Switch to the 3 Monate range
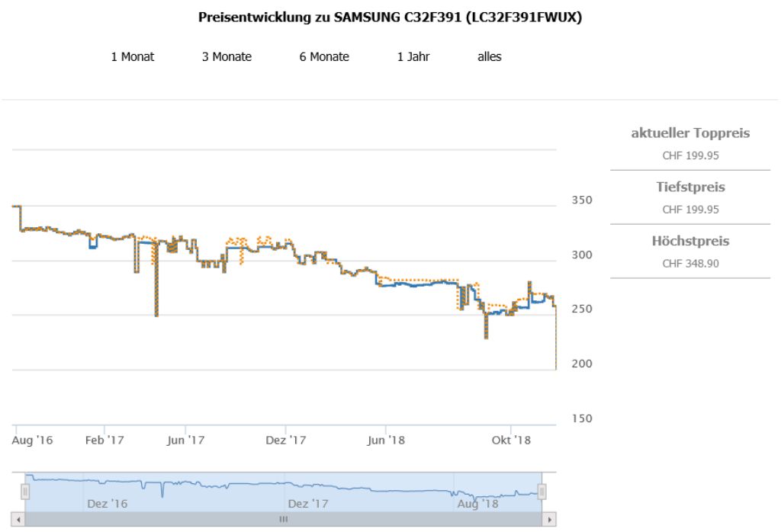The width and height of the screenshot is (781, 532). (227, 56)
